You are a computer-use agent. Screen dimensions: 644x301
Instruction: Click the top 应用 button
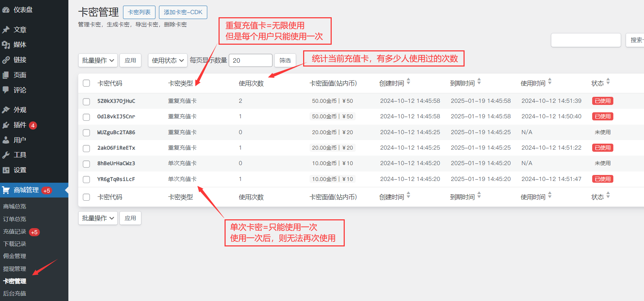point(130,61)
